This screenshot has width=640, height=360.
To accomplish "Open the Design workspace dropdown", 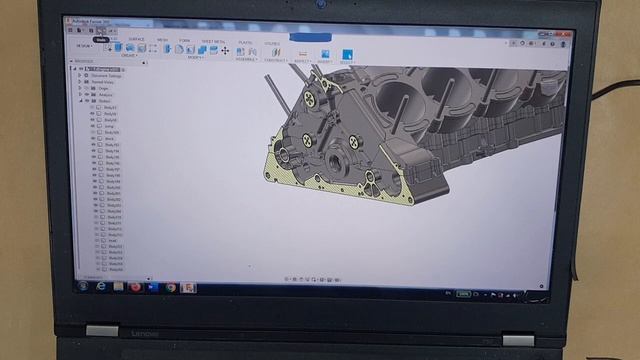I will [x=84, y=46].
